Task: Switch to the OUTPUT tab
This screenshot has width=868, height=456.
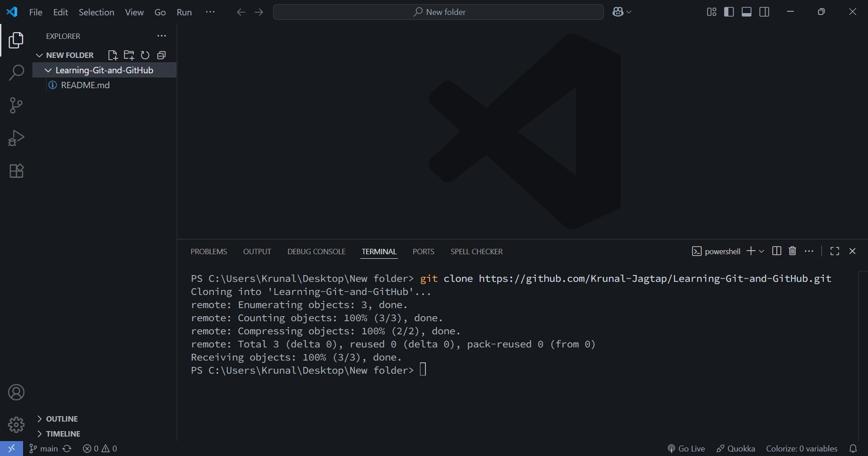Action: (x=257, y=252)
